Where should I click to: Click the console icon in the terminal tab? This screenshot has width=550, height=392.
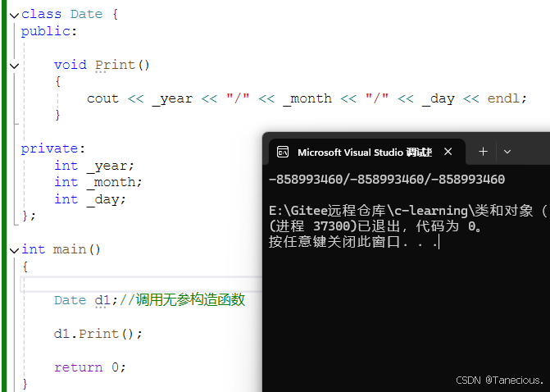pos(283,152)
